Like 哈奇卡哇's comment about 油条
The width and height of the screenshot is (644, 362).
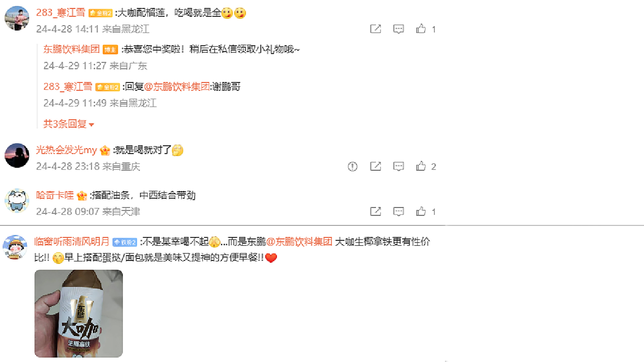pos(421,212)
